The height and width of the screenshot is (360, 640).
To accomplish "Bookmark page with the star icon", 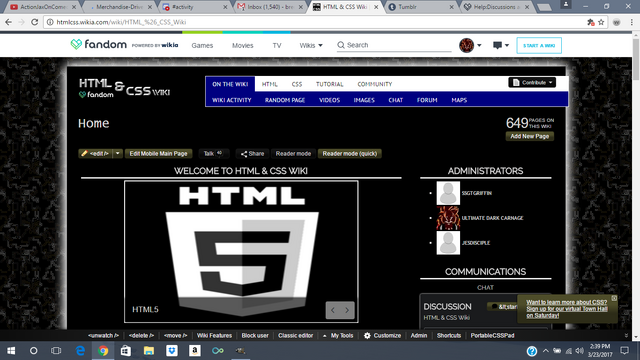I will point(601,22).
